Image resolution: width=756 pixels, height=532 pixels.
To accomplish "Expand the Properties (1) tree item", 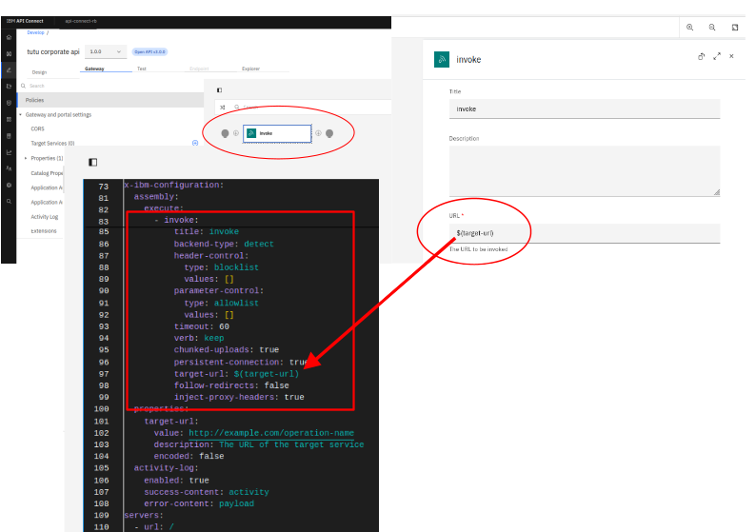I will (26, 158).
